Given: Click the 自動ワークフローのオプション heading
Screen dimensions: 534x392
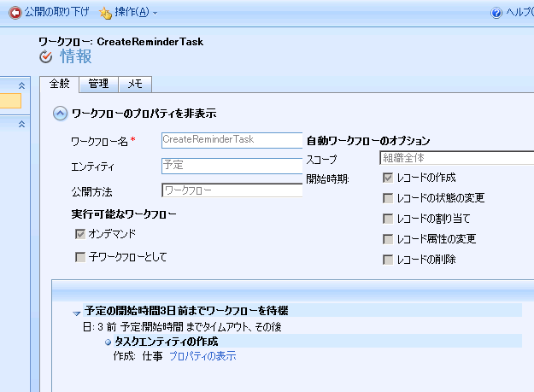Looking at the screenshot, I should [x=368, y=141].
